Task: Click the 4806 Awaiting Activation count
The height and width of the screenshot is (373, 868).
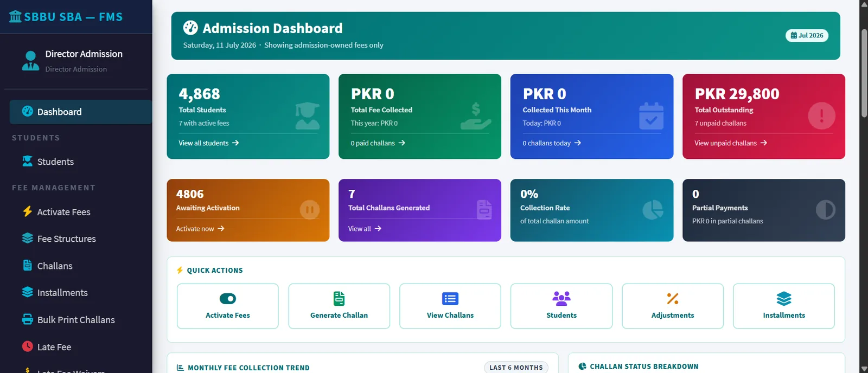Action: (190, 194)
